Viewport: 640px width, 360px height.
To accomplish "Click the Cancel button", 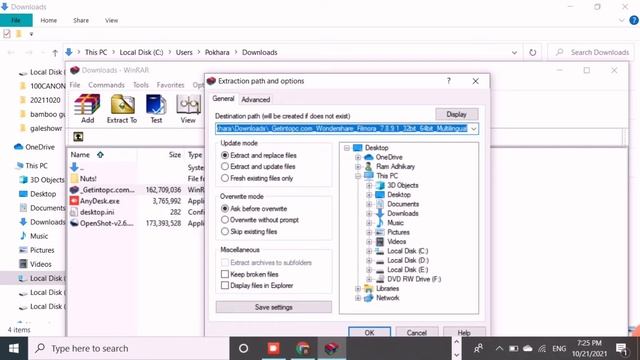I will pos(417,332).
